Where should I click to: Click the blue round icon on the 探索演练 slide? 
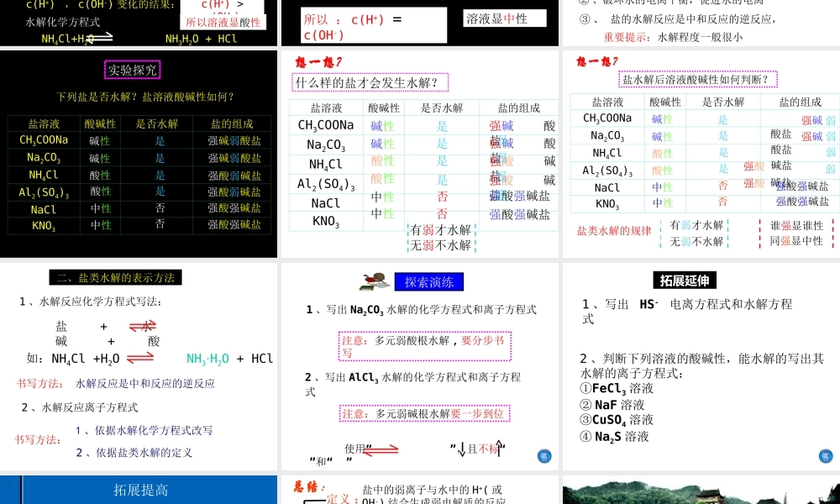pos(544,456)
